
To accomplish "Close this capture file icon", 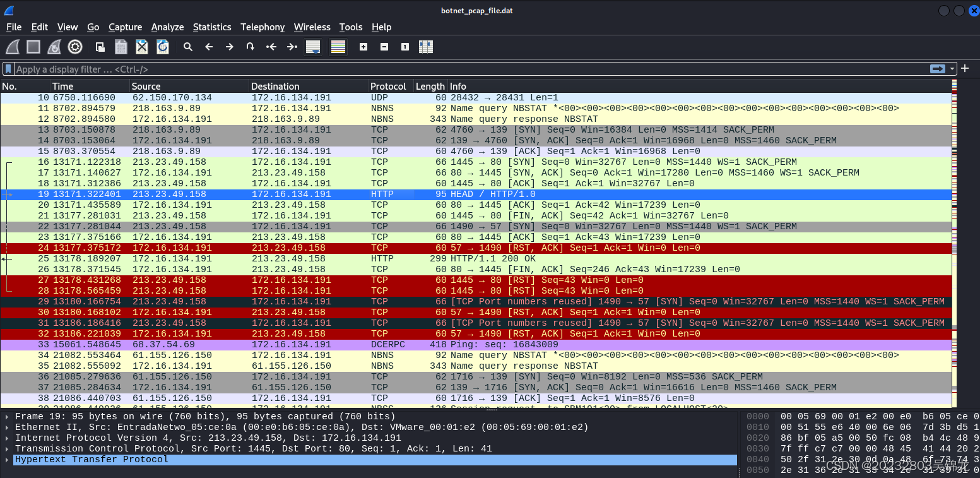I will coord(142,47).
